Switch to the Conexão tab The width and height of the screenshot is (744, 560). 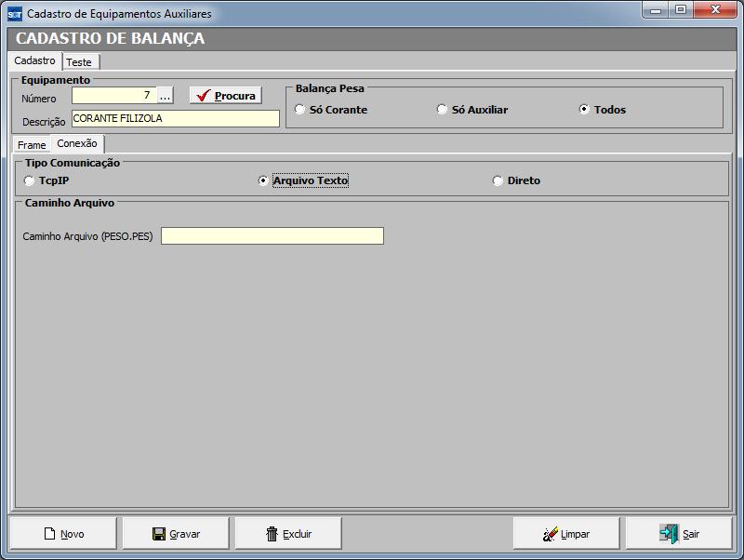(76, 144)
